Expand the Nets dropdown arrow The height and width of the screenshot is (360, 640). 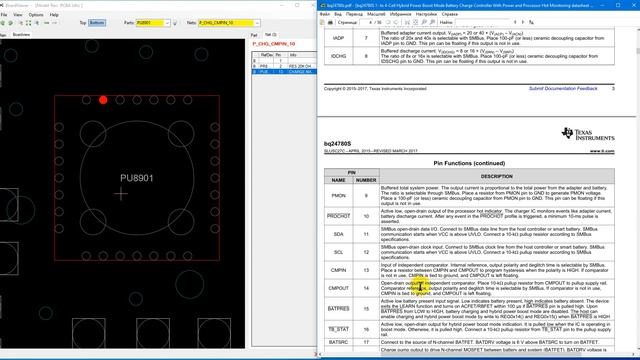coord(257,23)
